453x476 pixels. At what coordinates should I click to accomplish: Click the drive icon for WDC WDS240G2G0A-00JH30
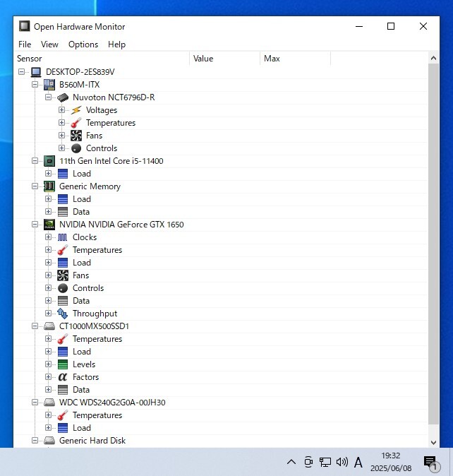(49, 403)
